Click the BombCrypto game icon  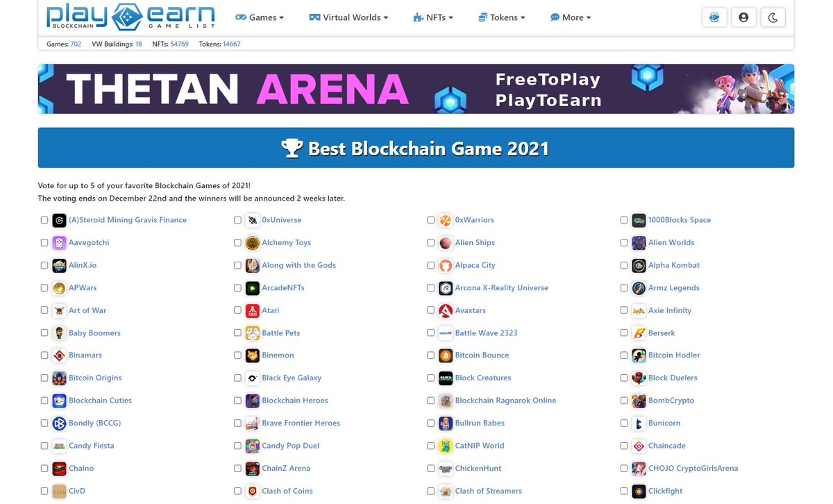click(x=639, y=401)
